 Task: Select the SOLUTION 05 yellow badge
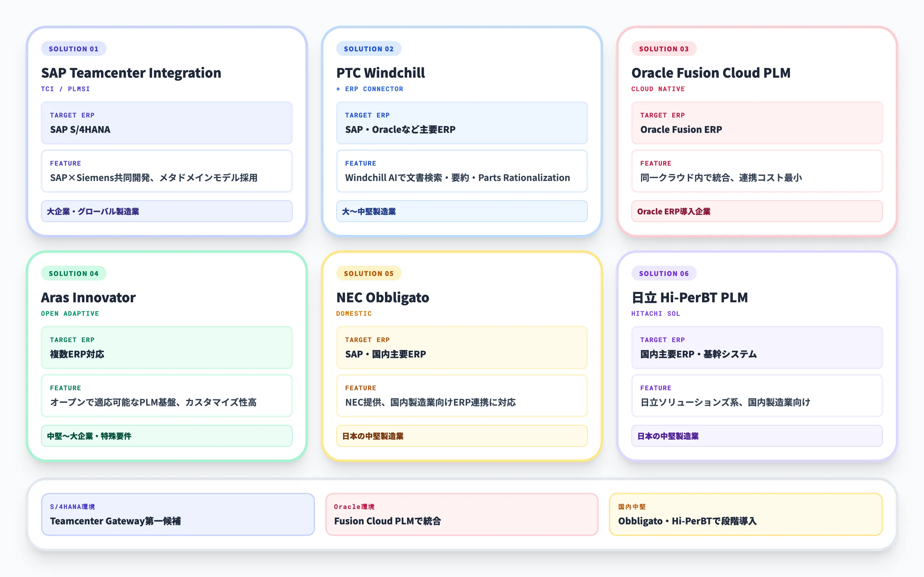coord(368,273)
